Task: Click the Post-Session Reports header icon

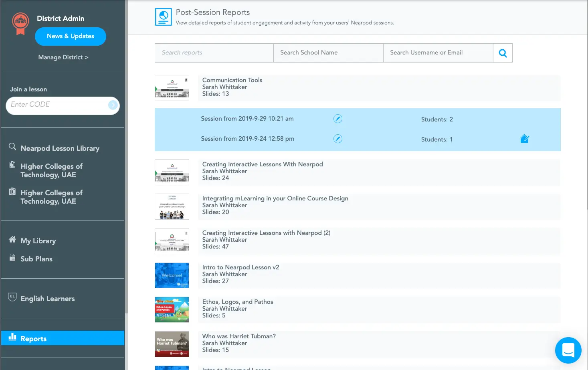Action: click(x=163, y=16)
